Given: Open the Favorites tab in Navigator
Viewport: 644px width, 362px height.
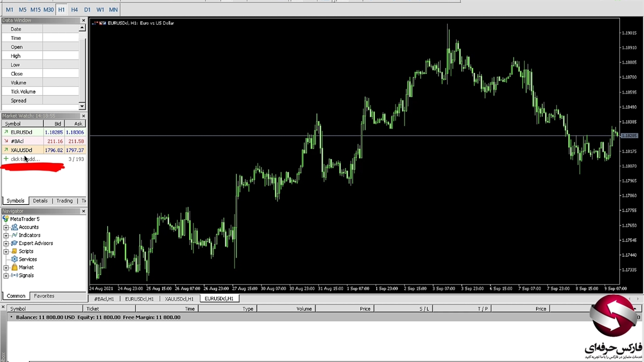Looking at the screenshot, I should point(44,296).
